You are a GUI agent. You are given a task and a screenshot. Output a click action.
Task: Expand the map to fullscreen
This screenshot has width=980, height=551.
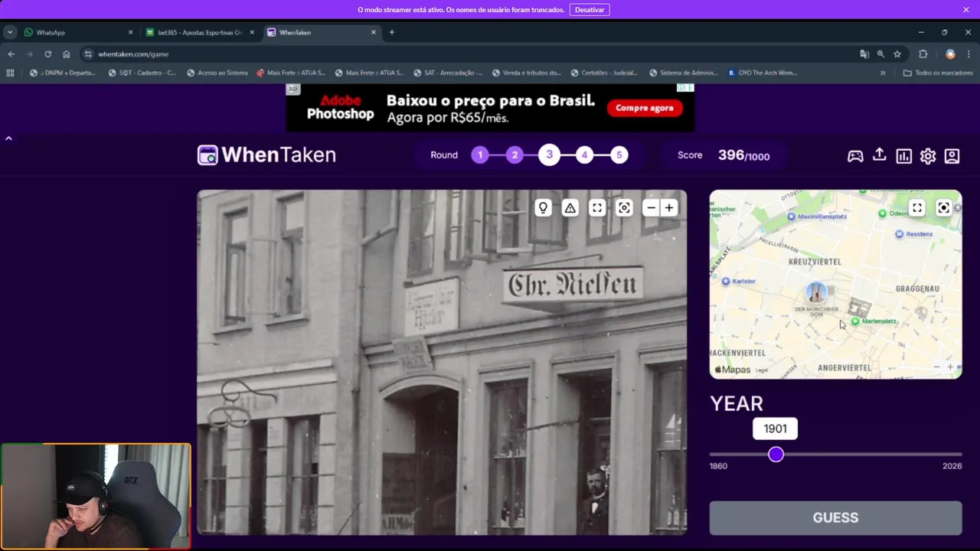point(917,207)
